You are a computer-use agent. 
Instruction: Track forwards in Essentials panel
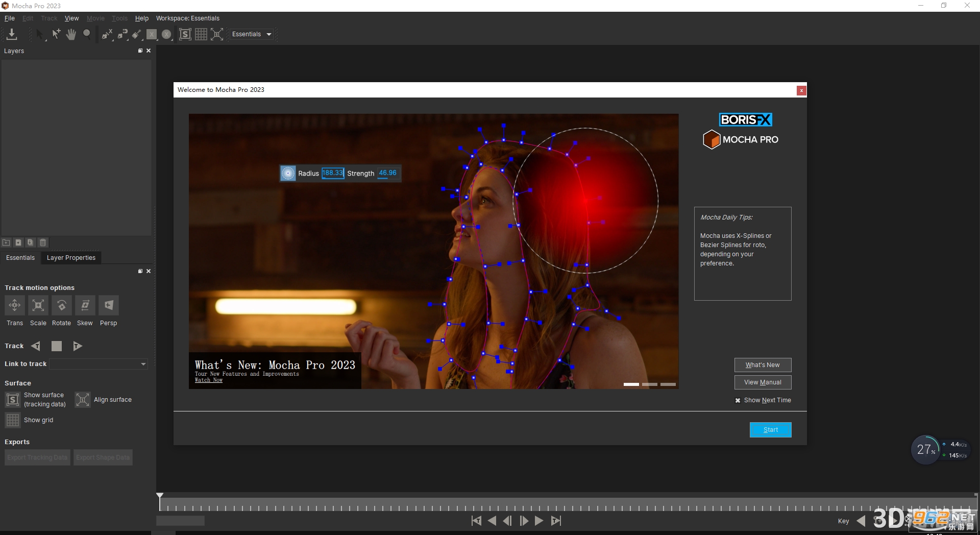(78, 346)
